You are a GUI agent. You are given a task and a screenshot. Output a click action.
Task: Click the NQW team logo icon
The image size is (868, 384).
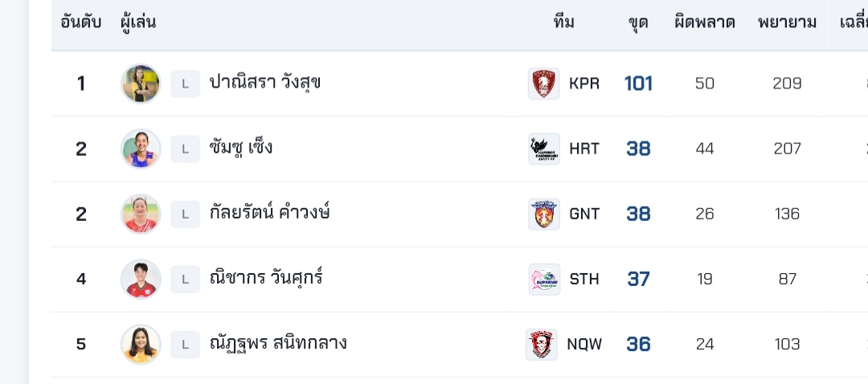pyautogui.click(x=542, y=344)
